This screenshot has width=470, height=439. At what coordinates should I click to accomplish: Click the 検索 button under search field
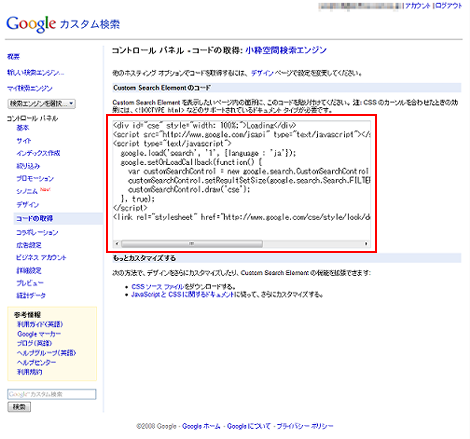(19, 407)
